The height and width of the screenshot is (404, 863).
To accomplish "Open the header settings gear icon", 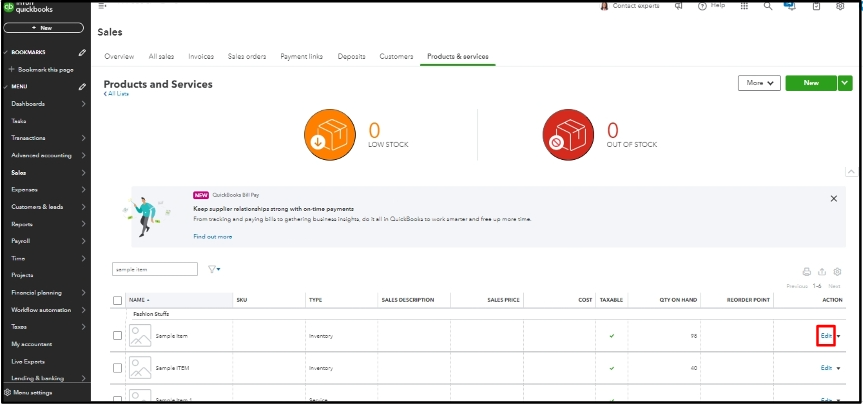I will (x=840, y=6).
